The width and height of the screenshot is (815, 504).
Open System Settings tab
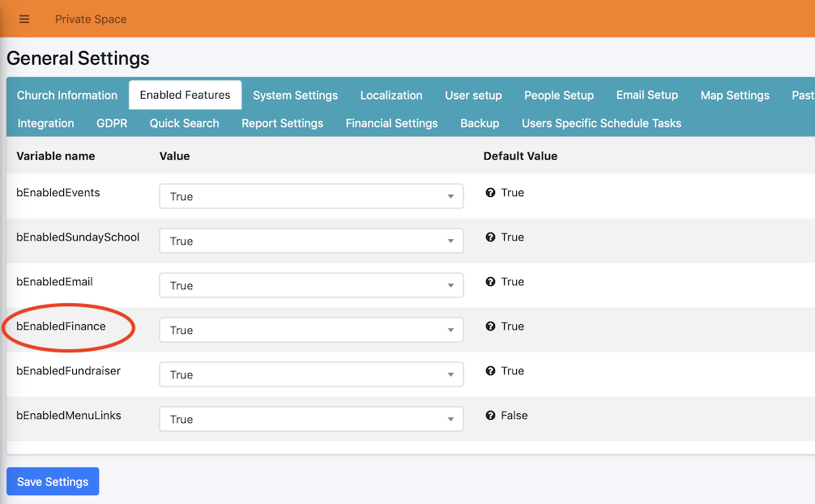tap(295, 95)
